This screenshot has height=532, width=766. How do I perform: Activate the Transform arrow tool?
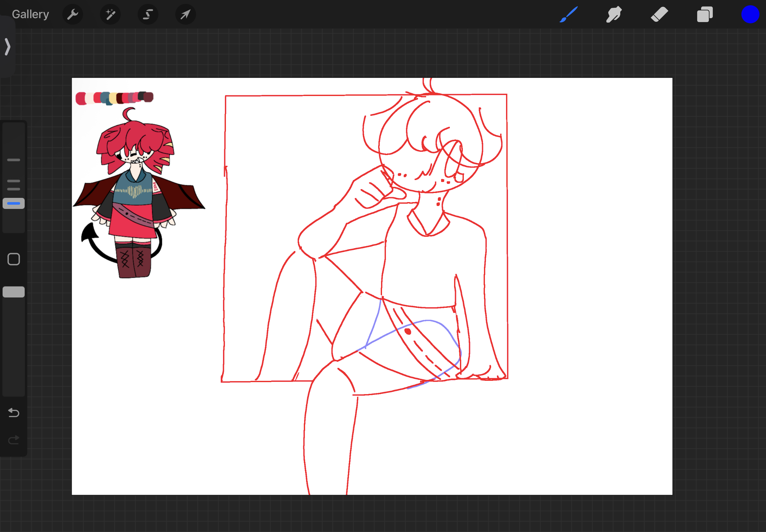point(185,14)
